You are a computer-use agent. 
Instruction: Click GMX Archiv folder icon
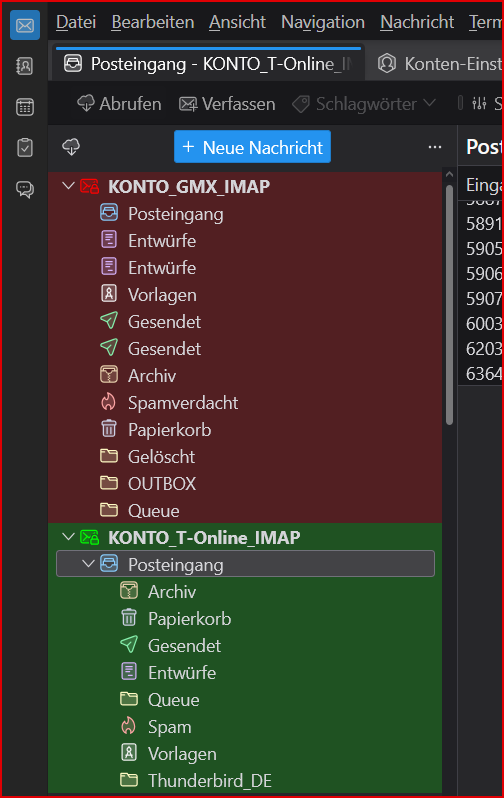(x=109, y=375)
